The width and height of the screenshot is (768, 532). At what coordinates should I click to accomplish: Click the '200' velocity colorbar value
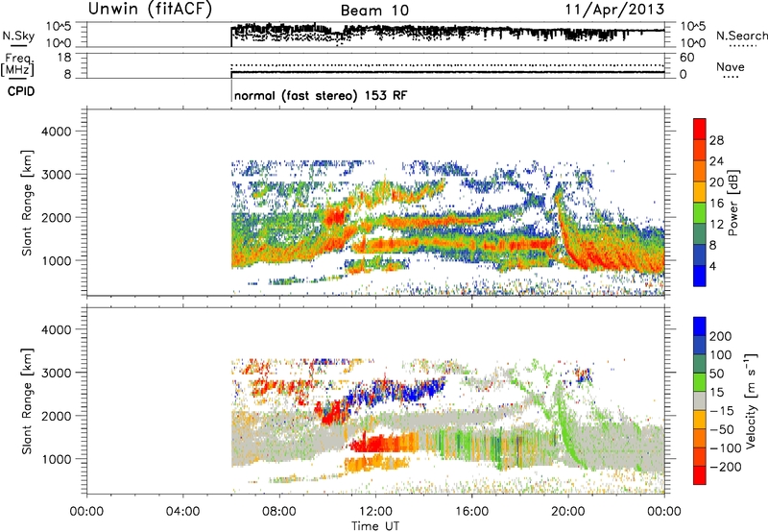721,336
